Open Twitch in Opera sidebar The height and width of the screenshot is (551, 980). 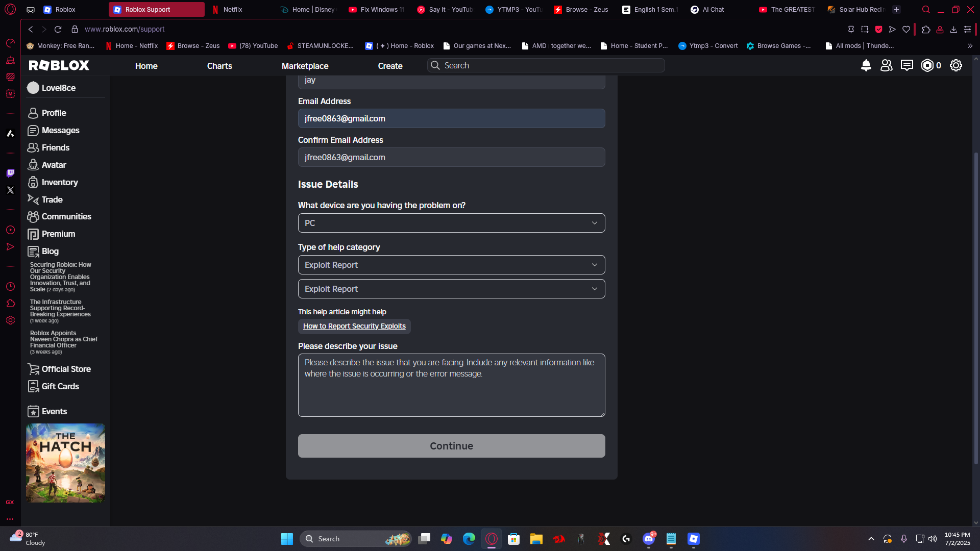pos(10,173)
